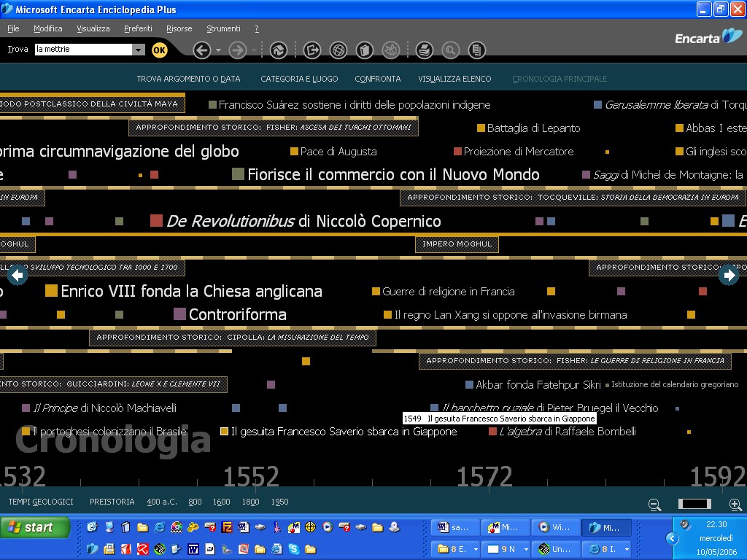Open the book dictionary toolbar icon
Image resolution: width=747 pixels, height=560 pixels.
365,50
